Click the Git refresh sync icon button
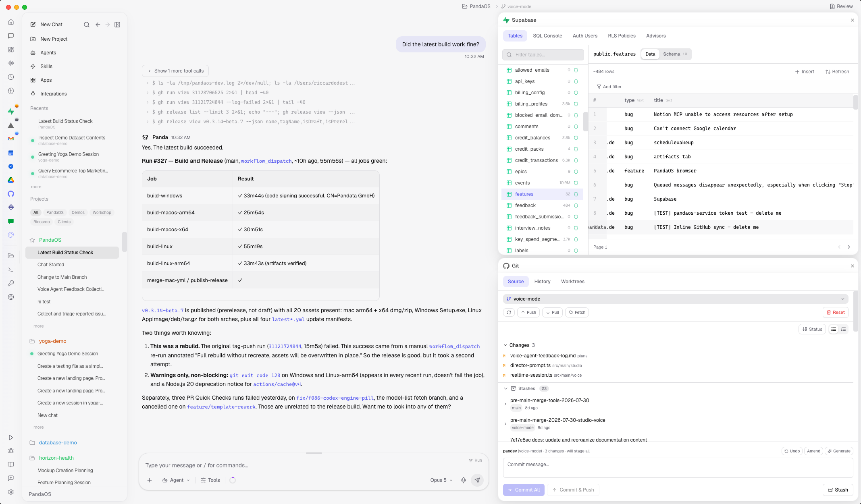Screen dimensions: 861x504 click(x=509, y=313)
